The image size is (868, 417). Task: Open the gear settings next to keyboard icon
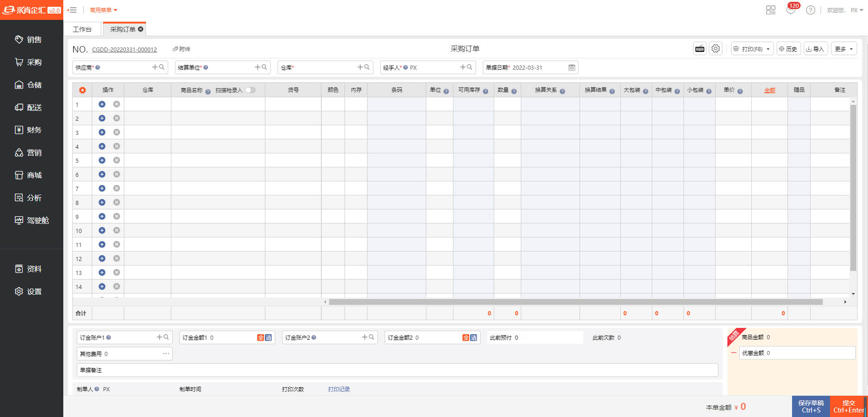tap(715, 49)
